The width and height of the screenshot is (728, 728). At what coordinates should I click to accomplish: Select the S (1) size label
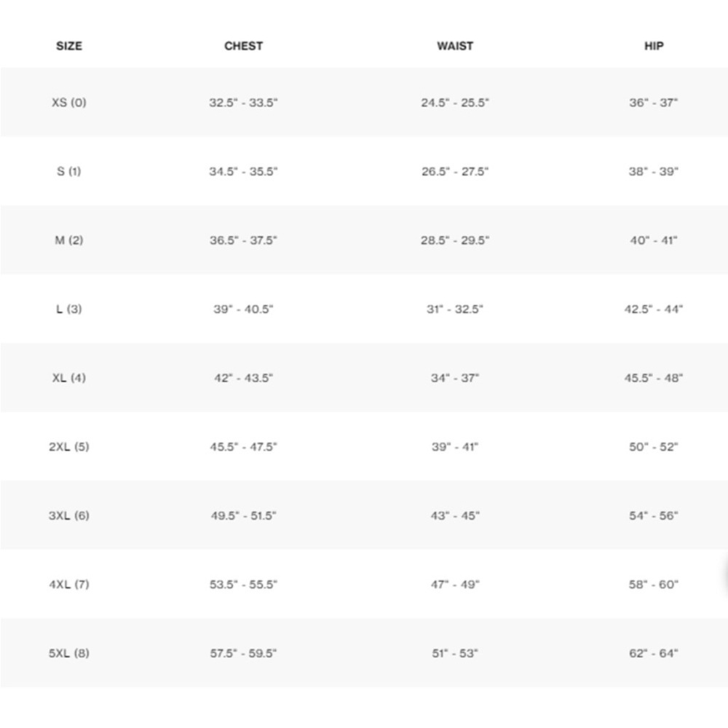click(69, 171)
